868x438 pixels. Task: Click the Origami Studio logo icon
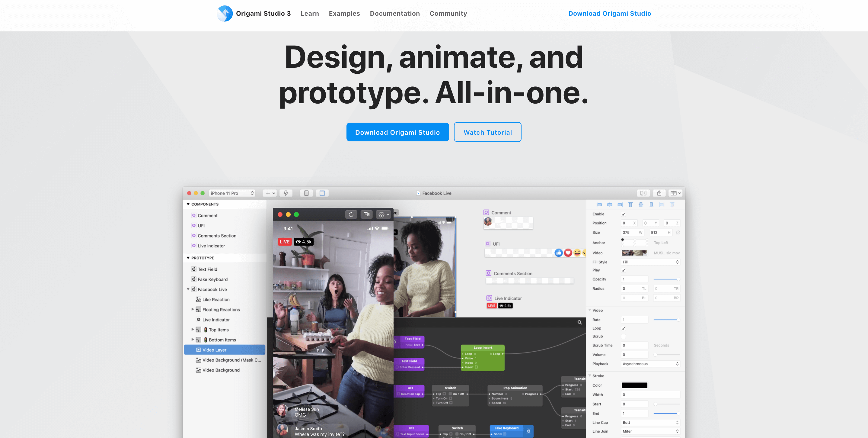[x=225, y=14]
